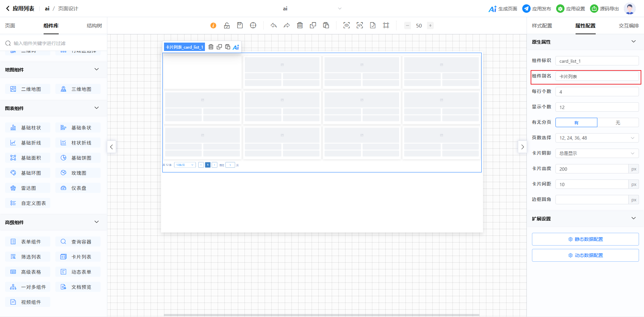Click the redo arrow in the toolbar

[x=287, y=25]
